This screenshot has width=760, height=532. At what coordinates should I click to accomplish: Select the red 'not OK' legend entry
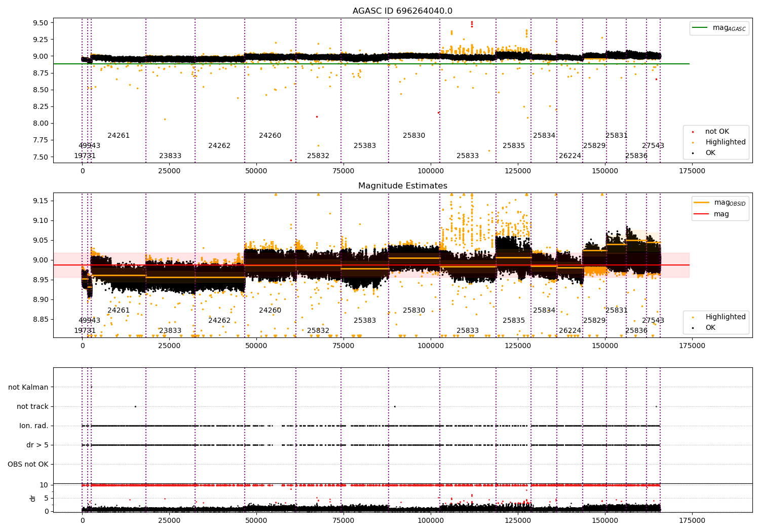717,131
